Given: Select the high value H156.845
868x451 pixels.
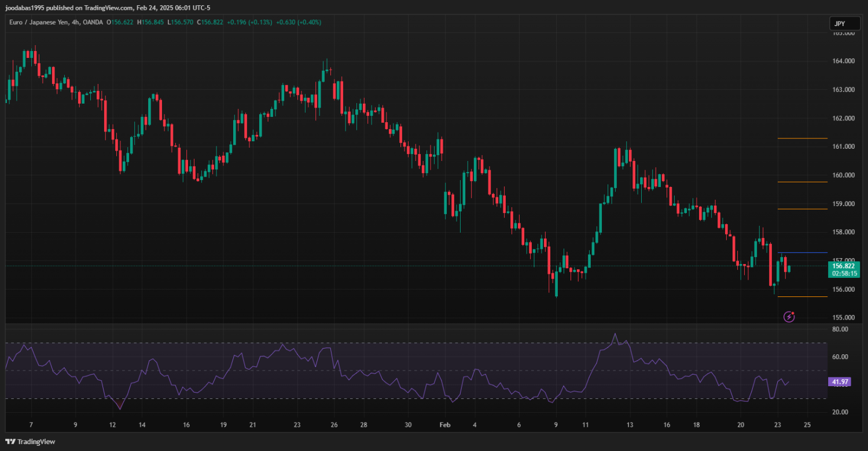Looking at the screenshot, I should pos(151,22).
